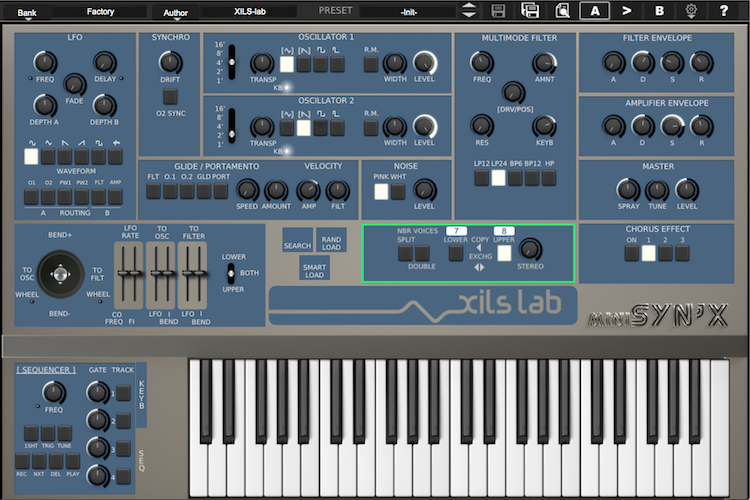The height and width of the screenshot is (500, 750).
Task: Select Oscillator 1 first waveform button
Action: (x=287, y=64)
